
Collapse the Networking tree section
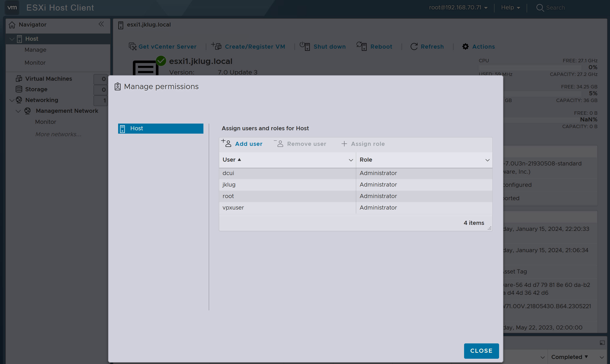tap(12, 100)
